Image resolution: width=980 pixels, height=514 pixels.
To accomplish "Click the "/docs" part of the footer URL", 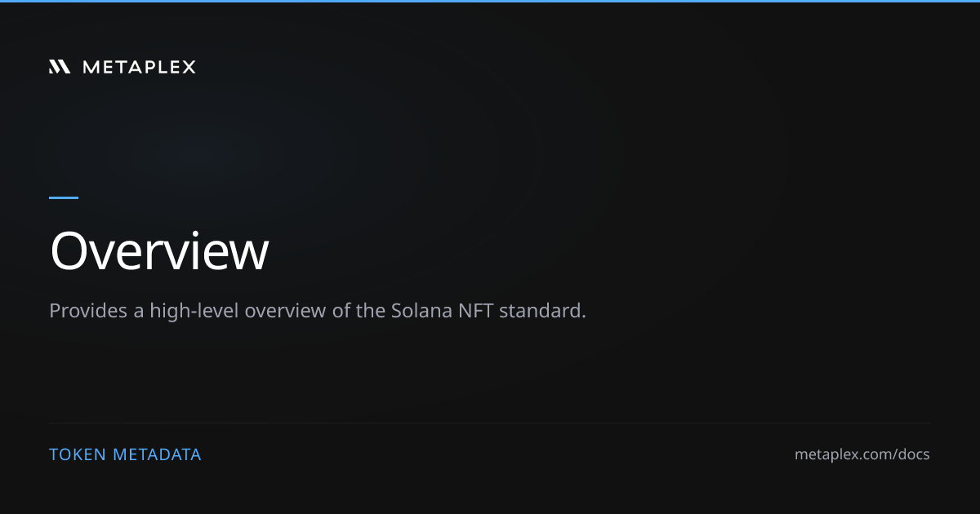I will [x=911, y=454].
